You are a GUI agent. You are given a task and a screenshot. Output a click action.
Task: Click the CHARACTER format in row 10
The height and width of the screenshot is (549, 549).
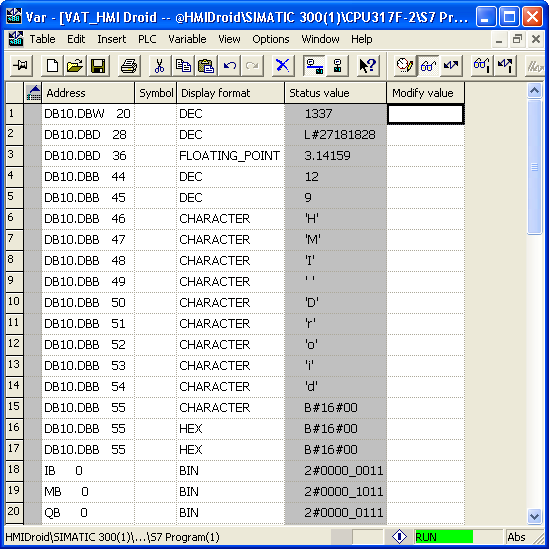coord(231,303)
